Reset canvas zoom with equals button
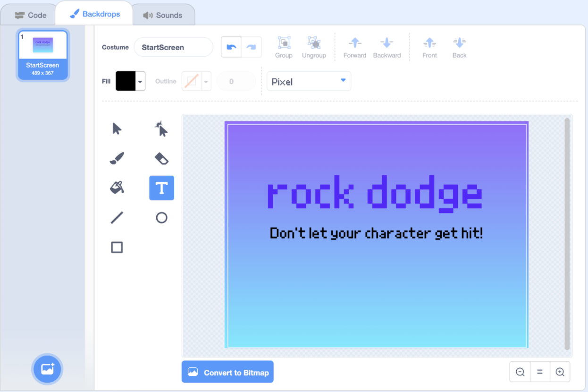The width and height of the screenshot is (588, 392). [540, 372]
